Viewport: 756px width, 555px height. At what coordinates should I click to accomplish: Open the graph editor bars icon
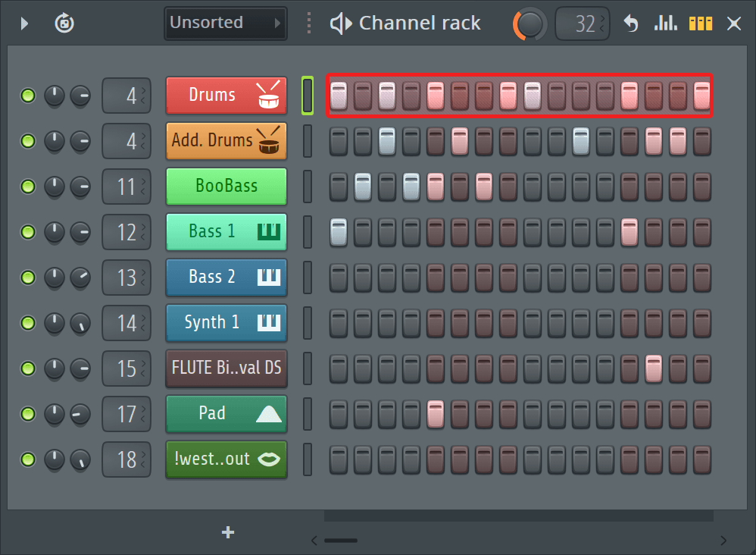[x=665, y=23]
